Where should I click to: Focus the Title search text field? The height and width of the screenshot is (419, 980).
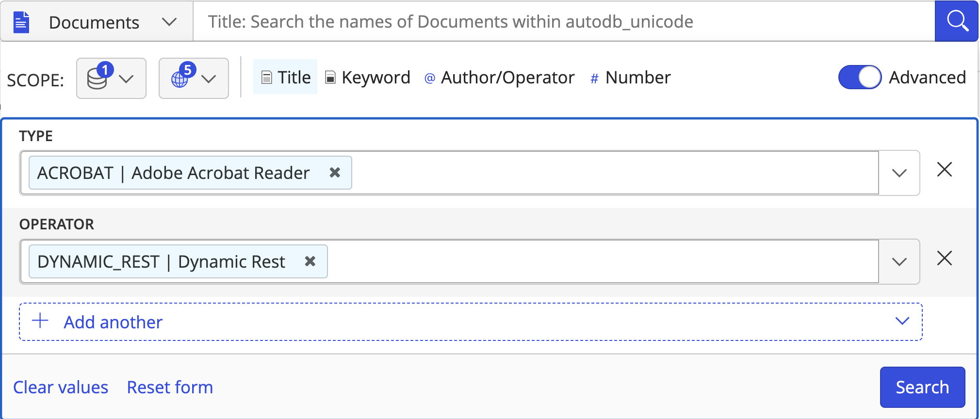tap(563, 22)
